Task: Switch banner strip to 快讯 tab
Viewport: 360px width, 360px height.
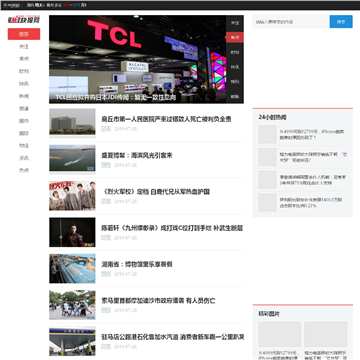Action: click(x=235, y=67)
